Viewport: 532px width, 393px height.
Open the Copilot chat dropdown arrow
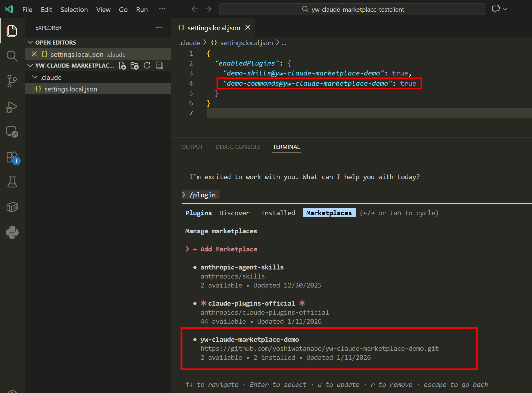click(505, 9)
